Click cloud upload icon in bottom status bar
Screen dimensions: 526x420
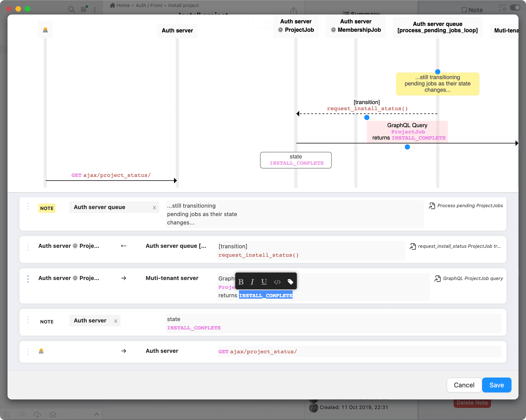(22, 414)
